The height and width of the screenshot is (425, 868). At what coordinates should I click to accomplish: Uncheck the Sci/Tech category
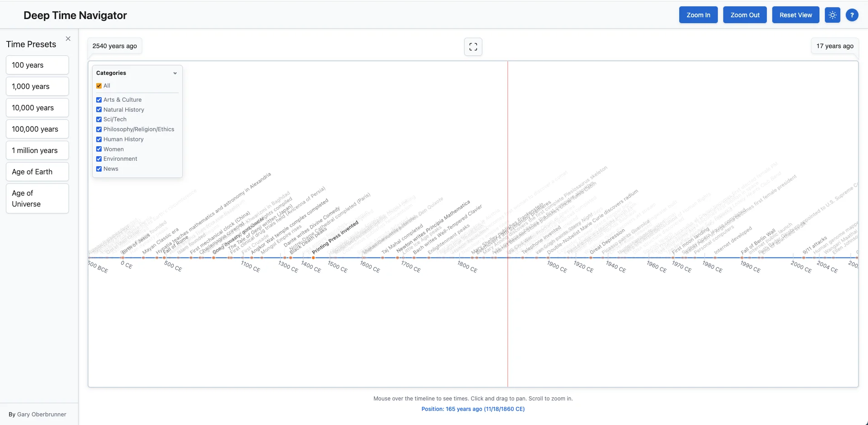coord(99,119)
